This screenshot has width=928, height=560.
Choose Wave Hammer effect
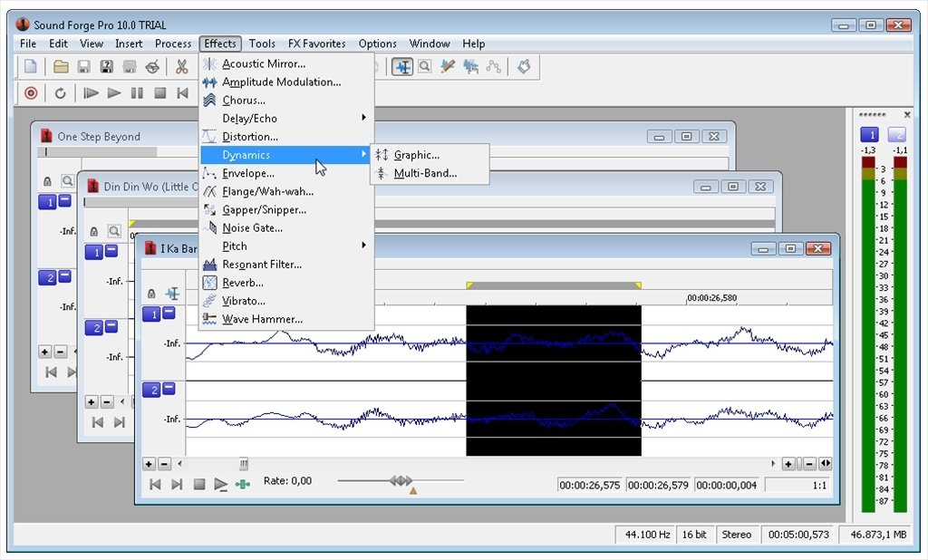(x=287, y=319)
